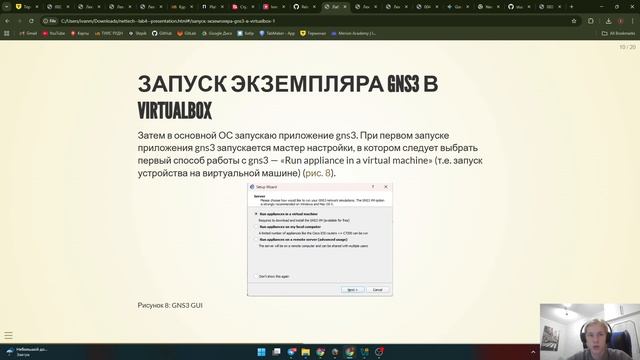Viewport: 640px width, 360px height.
Task: Open the Stepik bookmark
Action: 138,33
